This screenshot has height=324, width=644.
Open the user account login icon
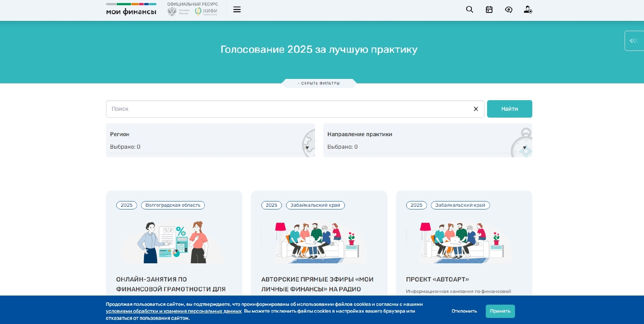pos(528,9)
